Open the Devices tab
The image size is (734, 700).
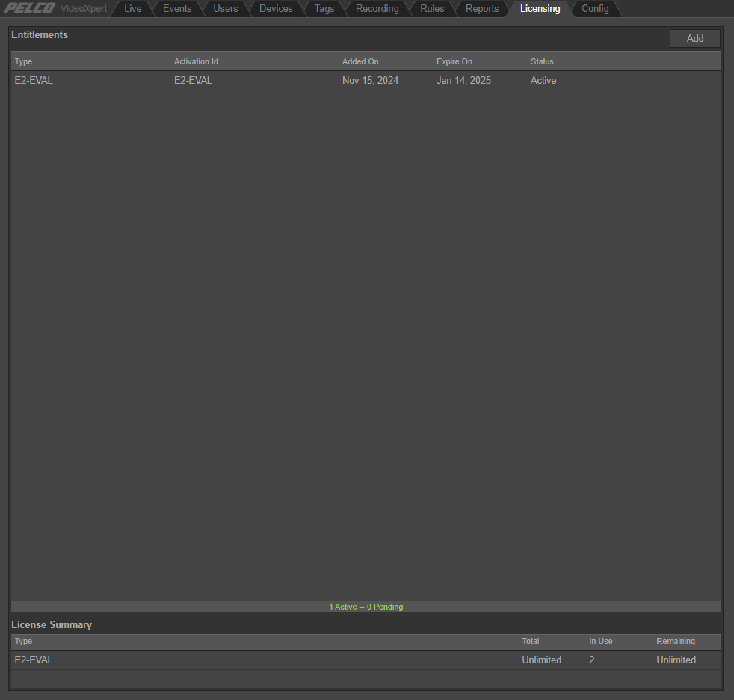276,8
